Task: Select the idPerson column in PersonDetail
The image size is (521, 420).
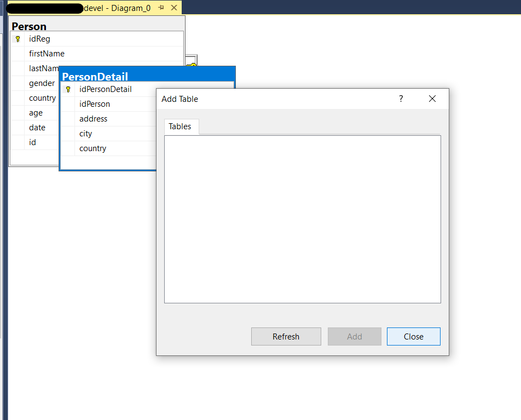Action: pyautogui.click(x=95, y=104)
